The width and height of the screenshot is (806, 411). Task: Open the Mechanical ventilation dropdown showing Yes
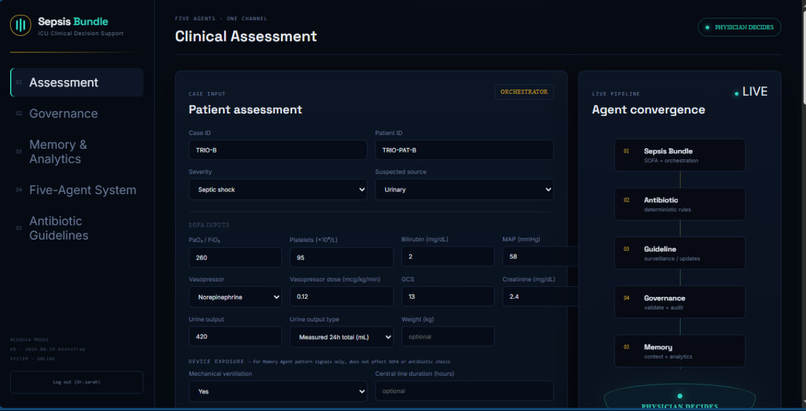[x=278, y=391]
